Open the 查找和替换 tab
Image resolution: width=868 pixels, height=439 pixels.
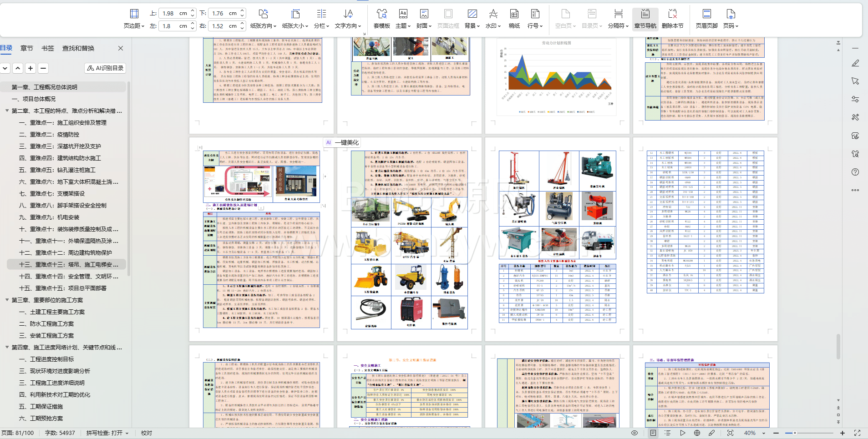(x=78, y=48)
